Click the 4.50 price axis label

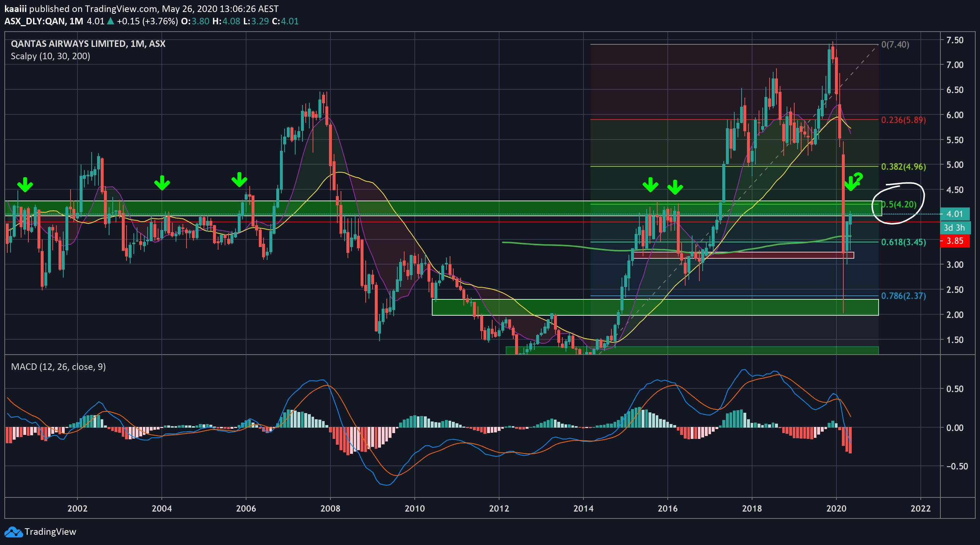coord(955,190)
